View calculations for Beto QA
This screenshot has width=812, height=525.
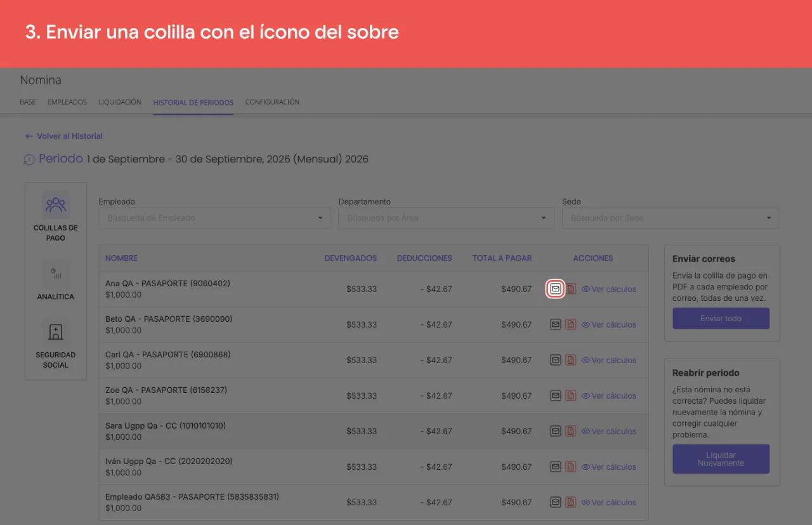[609, 324]
